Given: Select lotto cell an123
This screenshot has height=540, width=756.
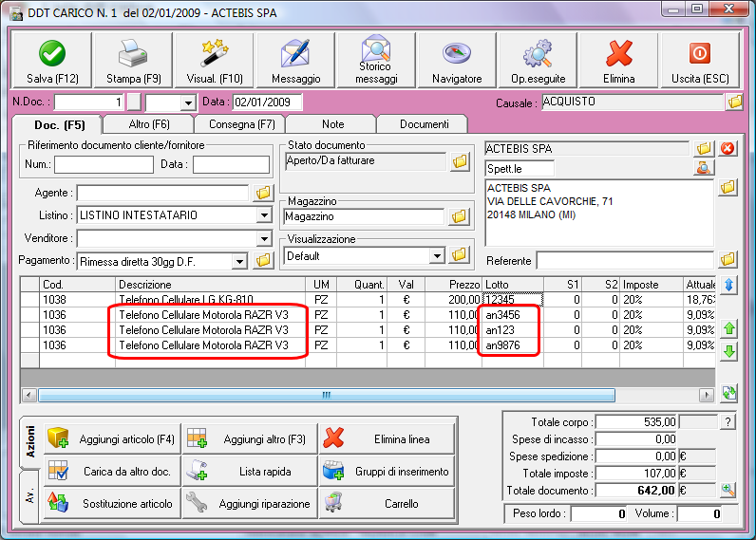Looking at the screenshot, I should click(x=513, y=330).
